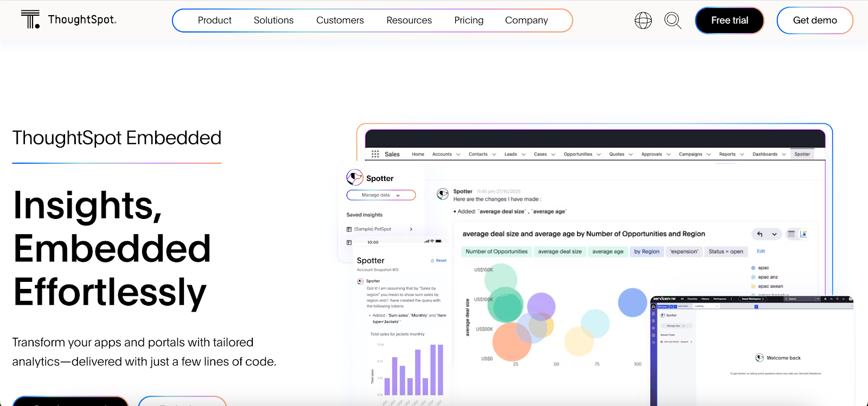Image resolution: width=868 pixels, height=406 pixels.
Task: Expand the Quotes tab dropdown arrow
Action: (x=631, y=154)
